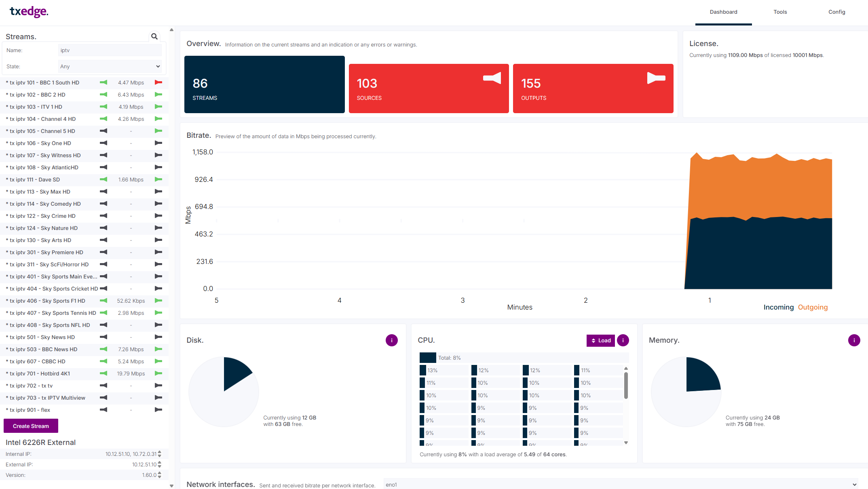Select stream tx iptv 404 - Sky Sports Cricket HD
Screen dimensions: 868x489
coord(52,289)
